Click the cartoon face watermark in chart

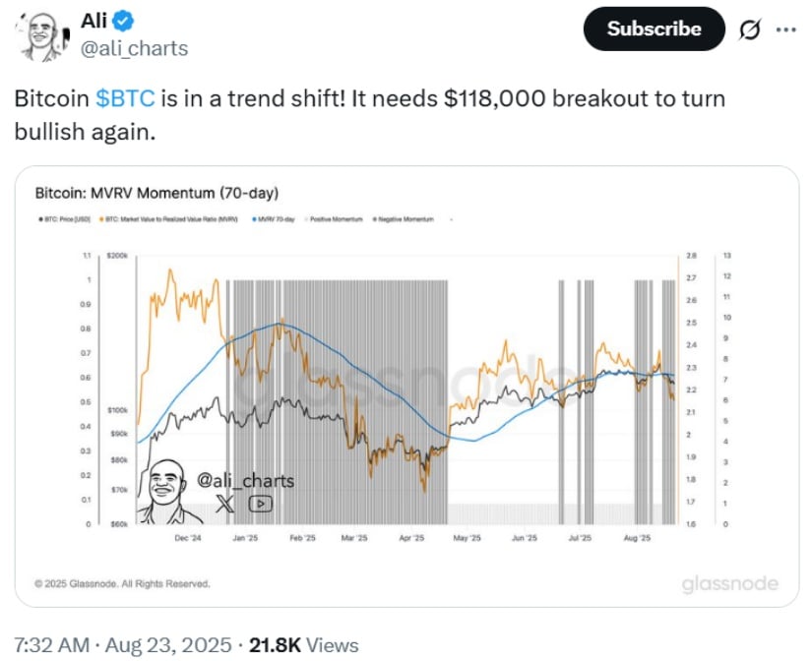coord(167,490)
